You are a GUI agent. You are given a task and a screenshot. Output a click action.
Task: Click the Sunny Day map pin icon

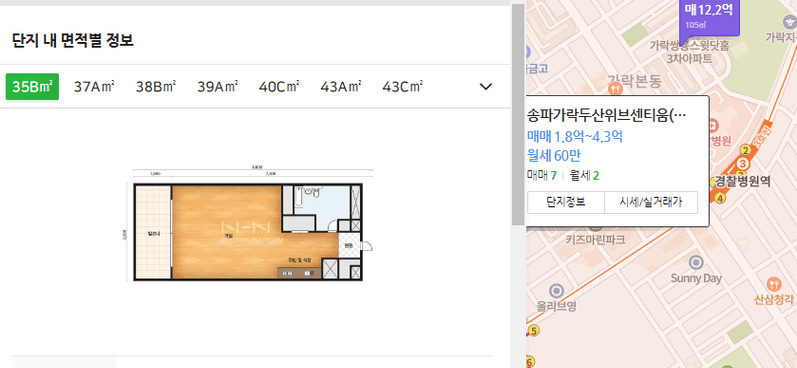pos(695,263)
